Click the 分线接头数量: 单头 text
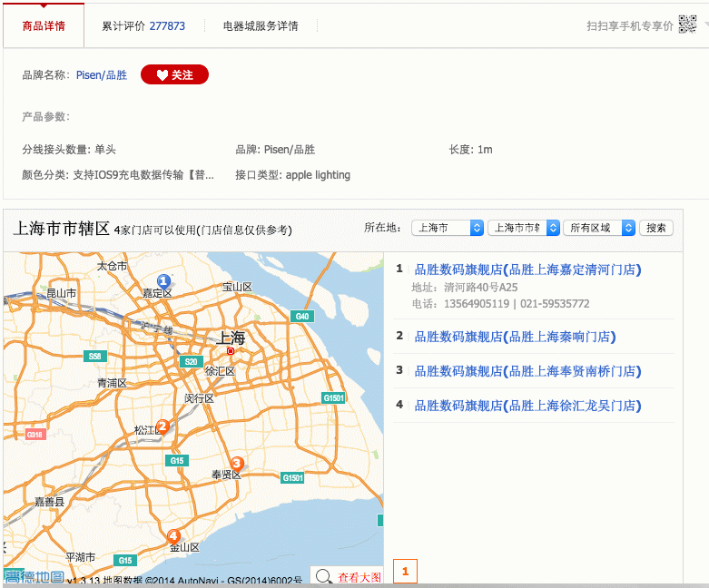This screenshot has width=709, height=588. (69, 150)
